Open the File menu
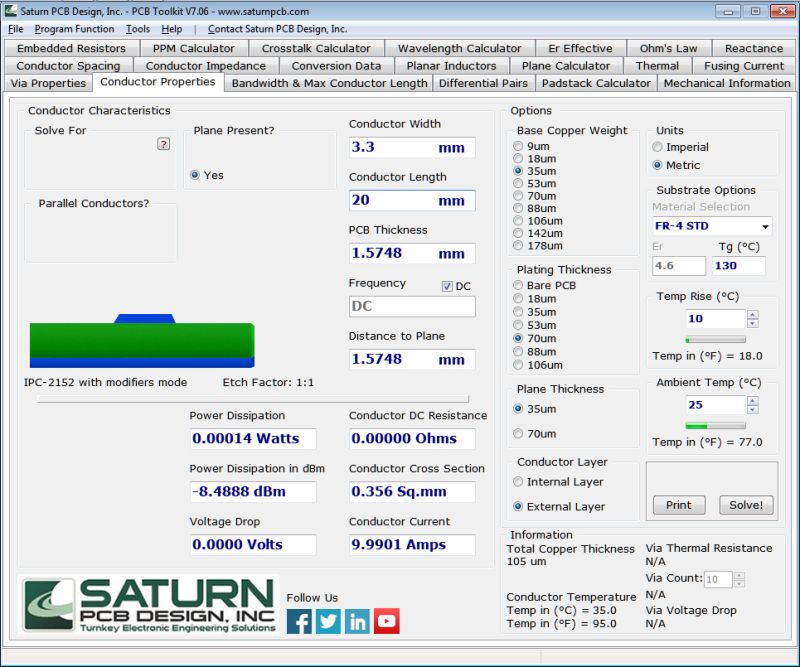Viewport: 800px width, 667px height. pos(15,29)
